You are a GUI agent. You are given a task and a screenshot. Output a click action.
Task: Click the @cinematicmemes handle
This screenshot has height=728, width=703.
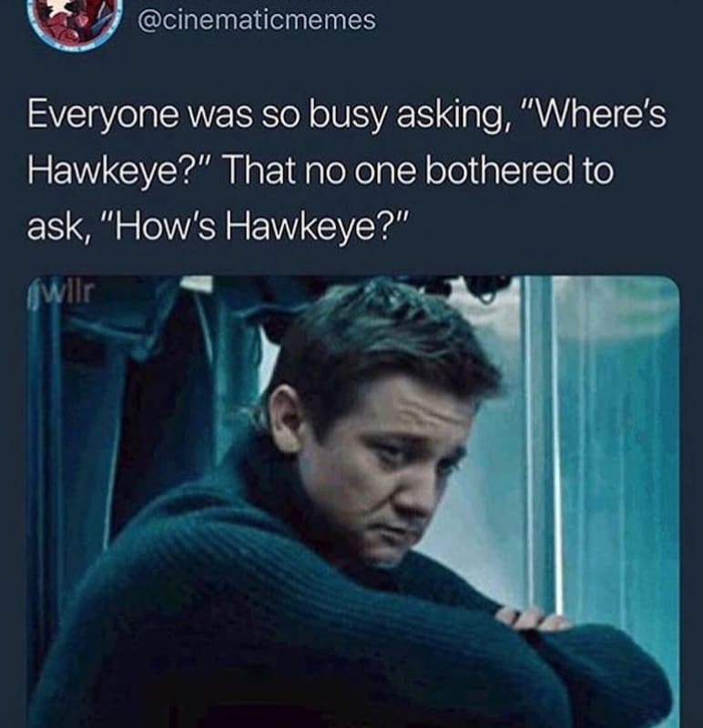coord(257,20)
